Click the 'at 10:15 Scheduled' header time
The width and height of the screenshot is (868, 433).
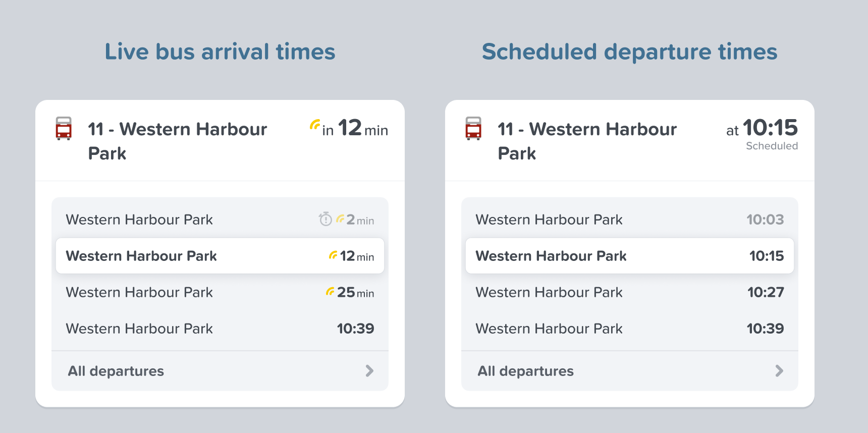tap(762, 132)
